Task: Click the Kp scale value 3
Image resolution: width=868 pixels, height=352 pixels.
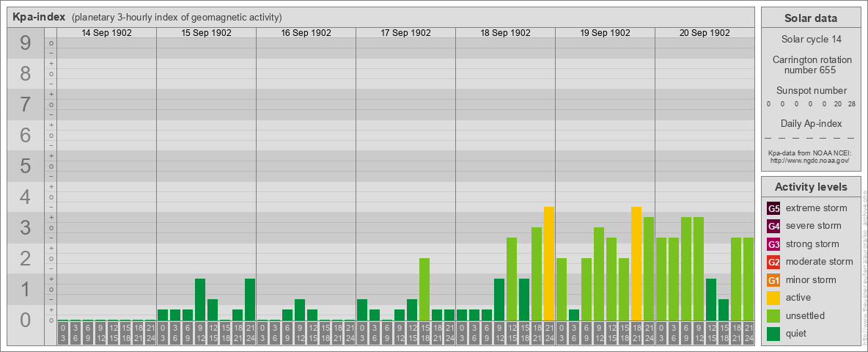Action: click(x=26, y=227)
